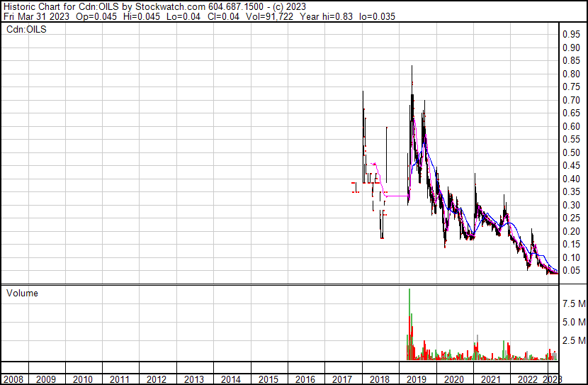Select the 2012 year marker
Image resolution: width=588 pixels, height=385 pixels.
tap(157, 379)
